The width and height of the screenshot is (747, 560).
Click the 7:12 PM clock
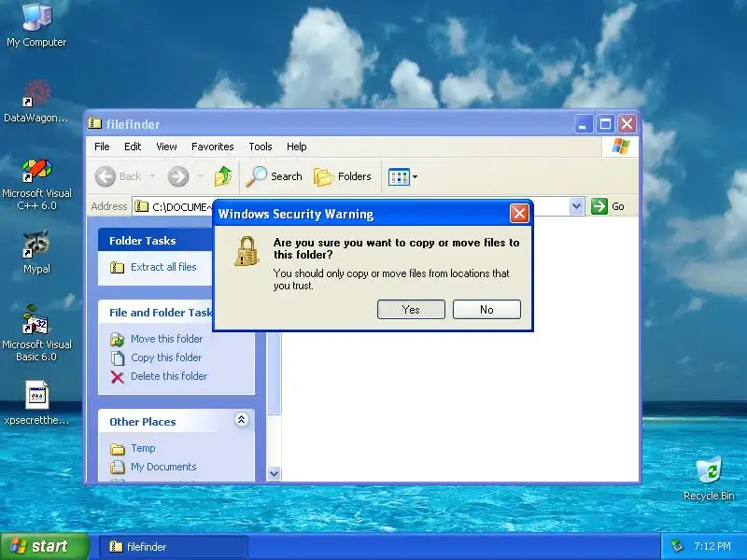712,546
